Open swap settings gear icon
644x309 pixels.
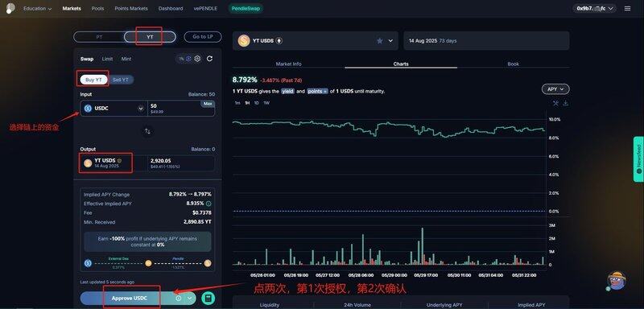point(197,59)
